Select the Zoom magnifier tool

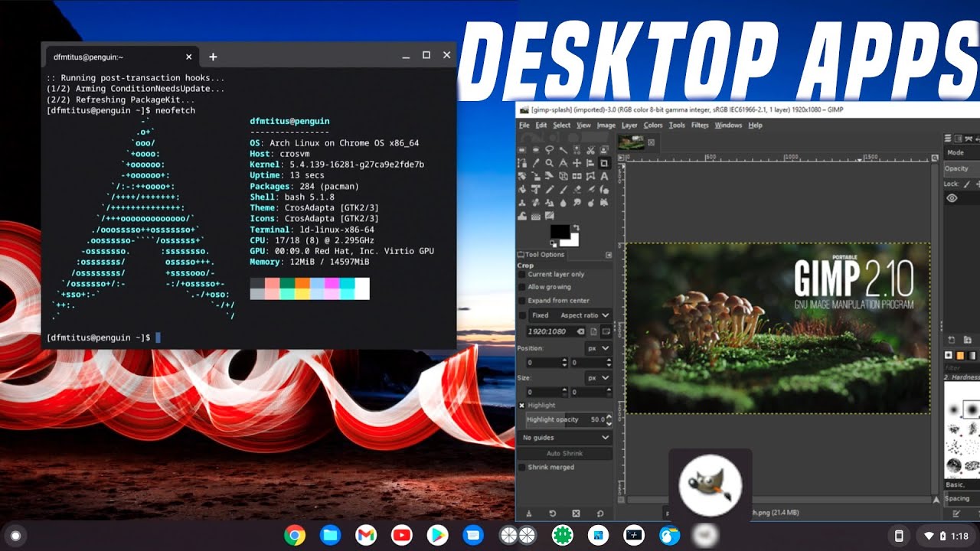point(550,163)
